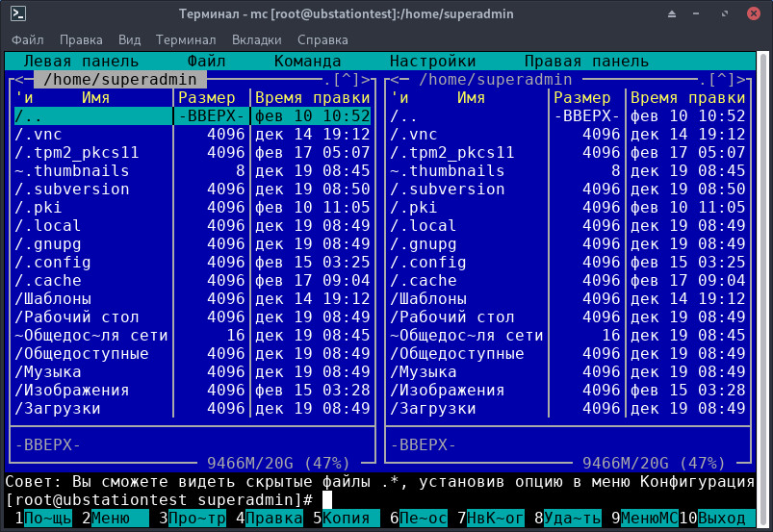Toggle sort by Имя in the left panel
This screenshot has width=773, height=532.
pyautogui.click(x=95, y=98)
